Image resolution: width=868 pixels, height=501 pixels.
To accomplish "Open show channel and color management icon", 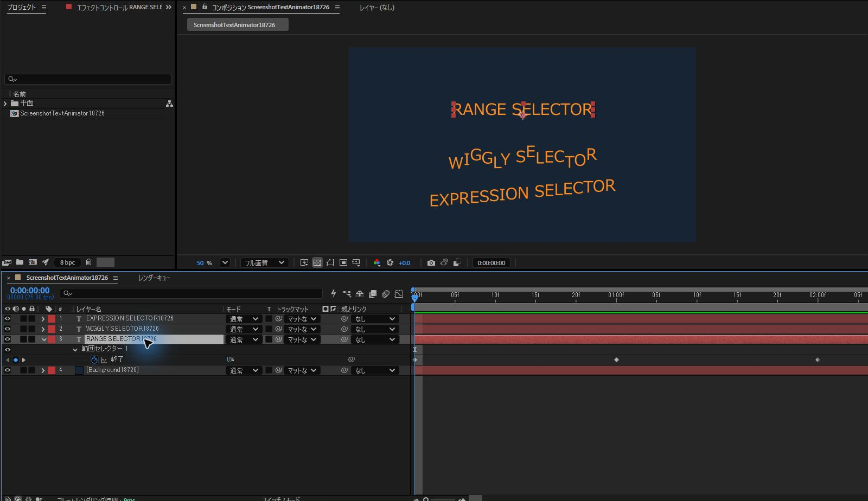I will (377, 262).
